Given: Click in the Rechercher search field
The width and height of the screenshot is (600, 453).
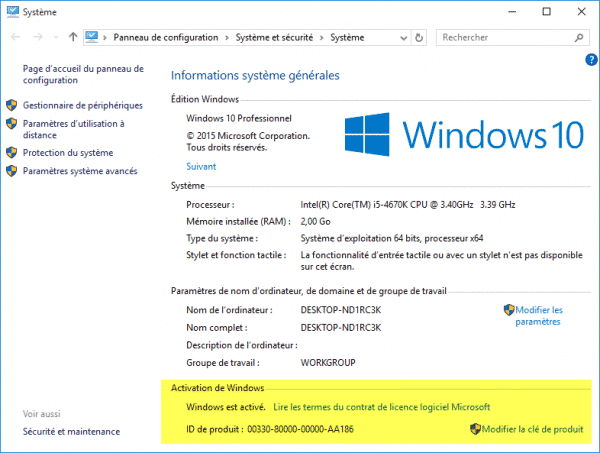Looking at the screenshot, I should [500, 37].
